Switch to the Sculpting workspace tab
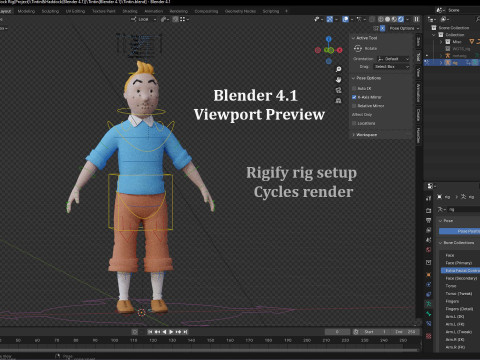This screenshot has width=480, height=360. [x=50, y=11]
